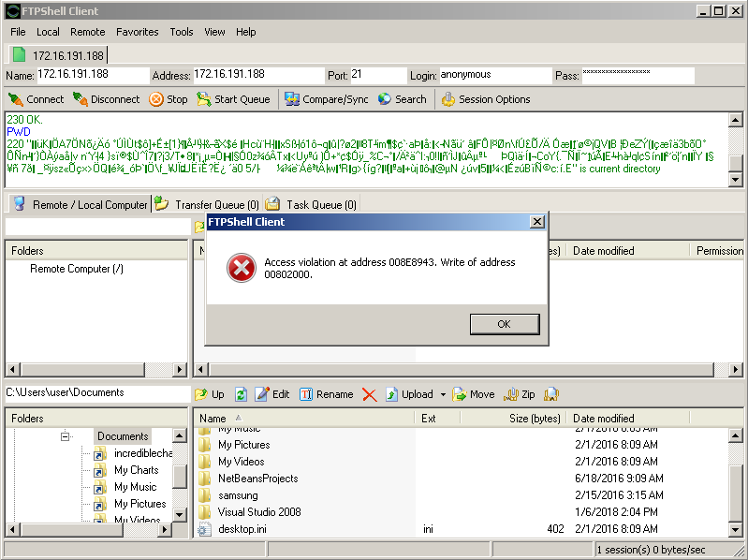Click the Connect toolbar icon
Viewport: 748px width, 560px height.
click(x=16, y=99)
